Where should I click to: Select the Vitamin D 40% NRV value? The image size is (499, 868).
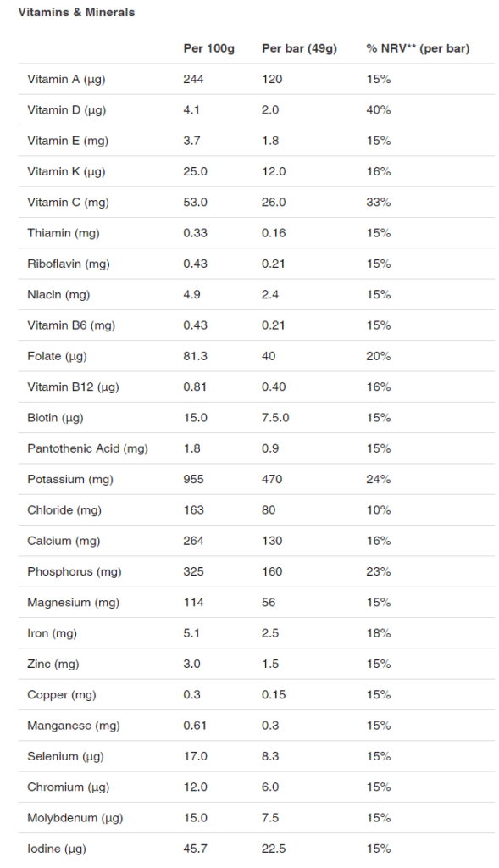(379, 109)
